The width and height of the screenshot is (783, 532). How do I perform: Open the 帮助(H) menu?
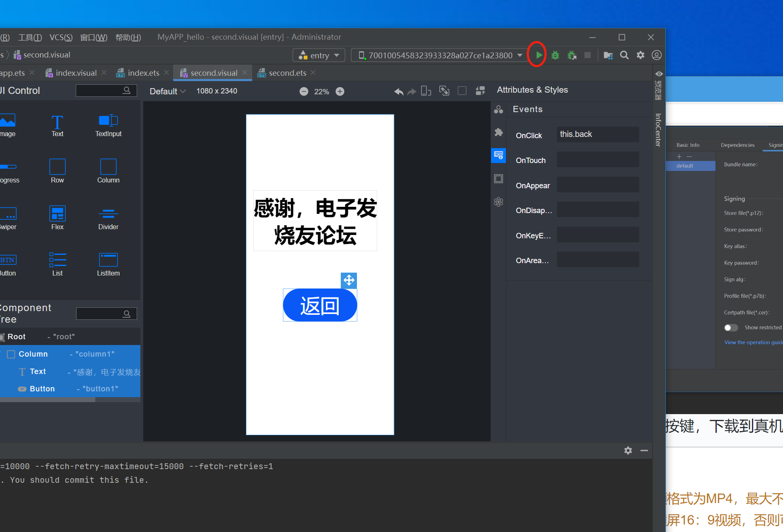[x=128, y=37]
